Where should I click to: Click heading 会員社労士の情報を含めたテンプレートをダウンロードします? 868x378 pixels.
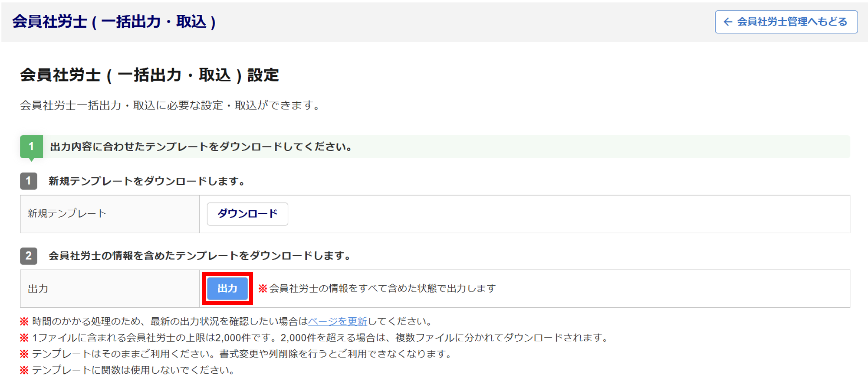(x=200, y=256)
